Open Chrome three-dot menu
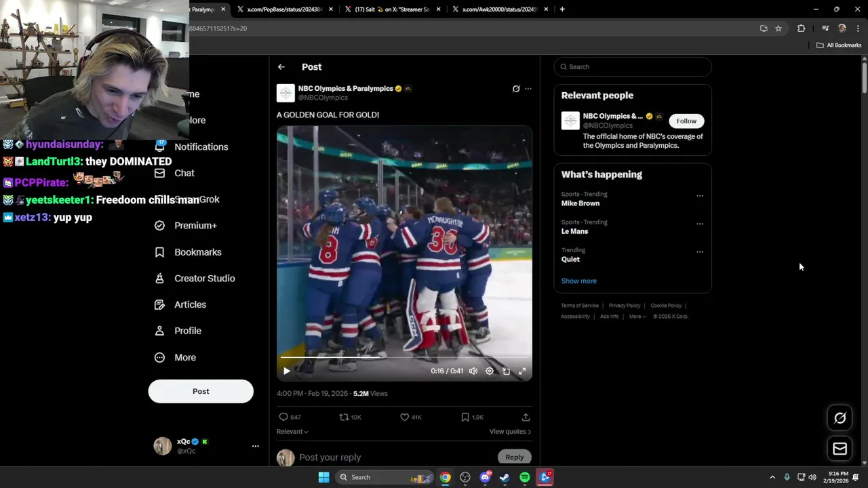The image size is (868, 488). (859, 28)
